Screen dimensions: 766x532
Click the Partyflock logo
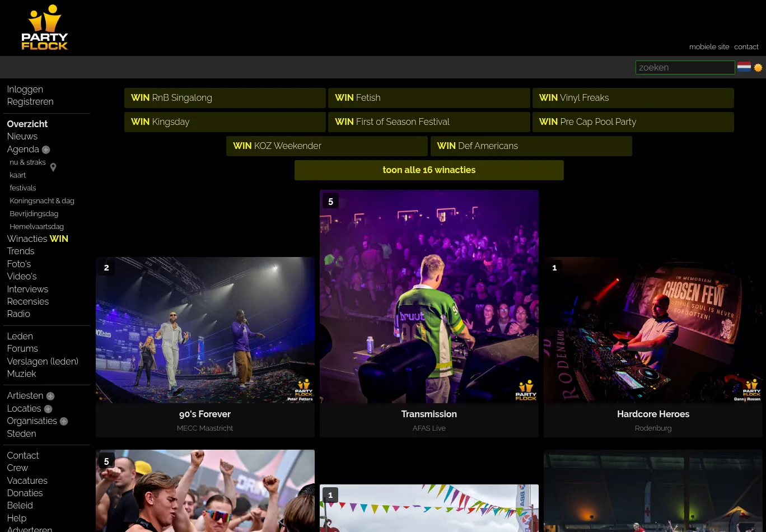coord(45,28)
